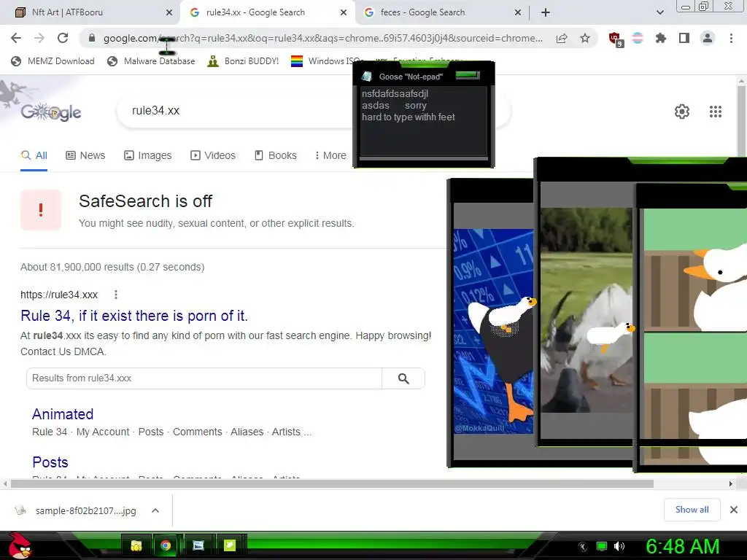The width and height of the screenshot is (747, 560).
Task: Select the All results tab
Action: pos(34,156)
